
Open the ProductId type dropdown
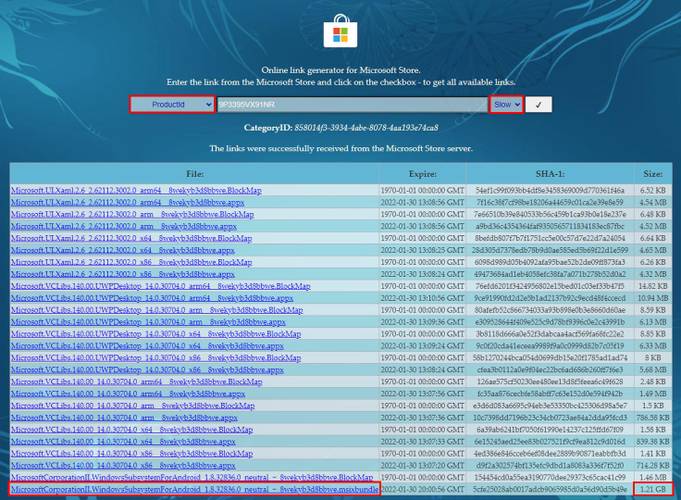(x=172, y=105)
